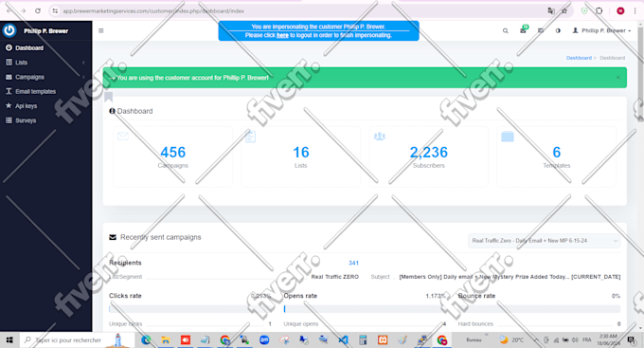Open the search magnifier icon in header
This screenshot has width=644, height=348.
(505, 31)
